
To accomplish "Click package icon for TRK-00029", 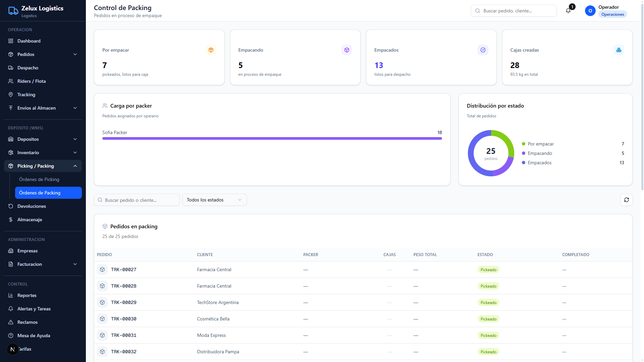I will (102, 302).
